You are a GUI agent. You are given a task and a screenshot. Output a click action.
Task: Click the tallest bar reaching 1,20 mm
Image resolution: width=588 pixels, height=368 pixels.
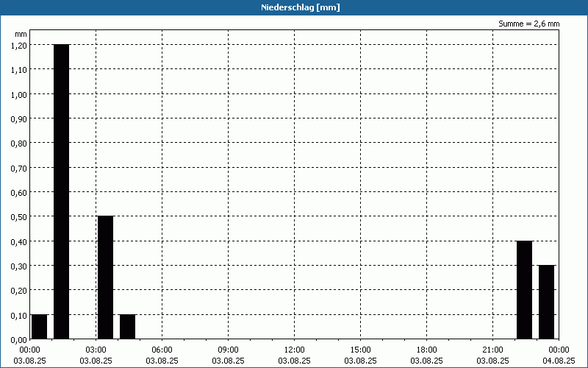click(x=62, y=191)
